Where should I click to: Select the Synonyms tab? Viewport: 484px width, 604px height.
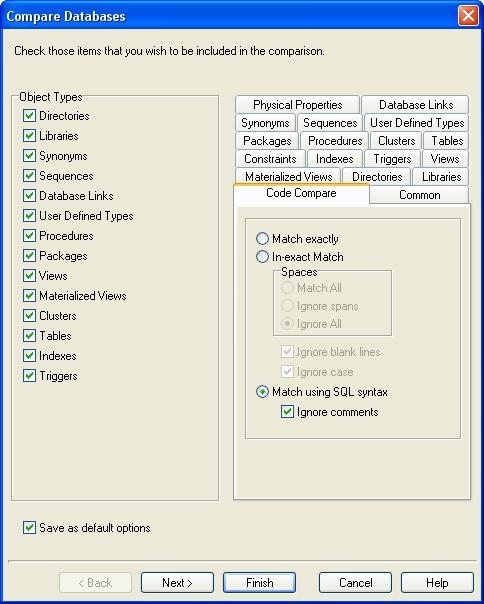coord(265,123)
